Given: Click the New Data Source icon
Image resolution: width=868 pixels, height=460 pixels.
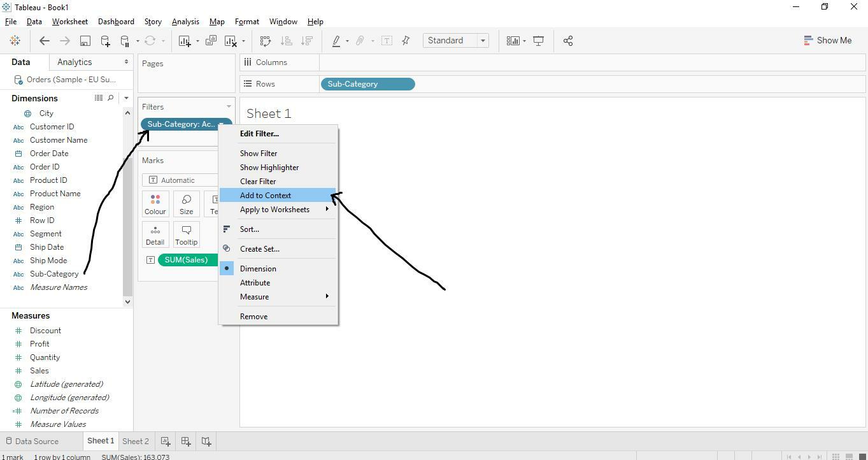Looking at the screenshot, I should click(104, 40).
